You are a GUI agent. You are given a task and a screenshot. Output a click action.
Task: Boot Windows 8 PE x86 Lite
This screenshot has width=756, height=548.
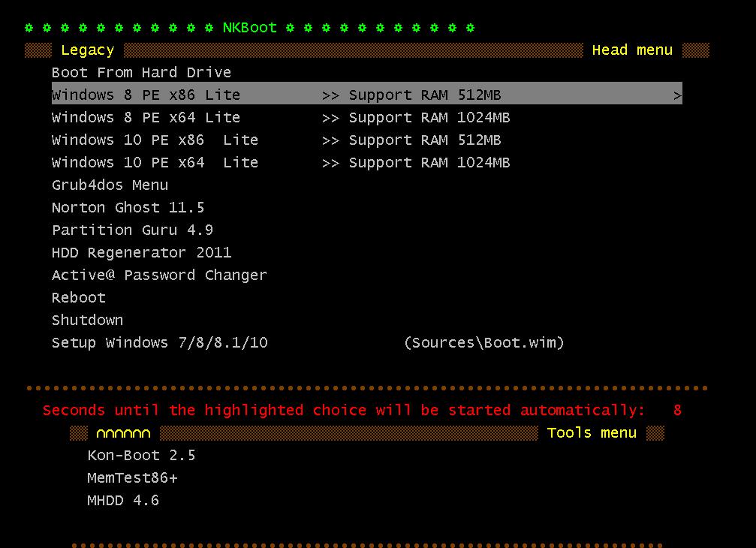pyautogui.click(x=145, y=95)
